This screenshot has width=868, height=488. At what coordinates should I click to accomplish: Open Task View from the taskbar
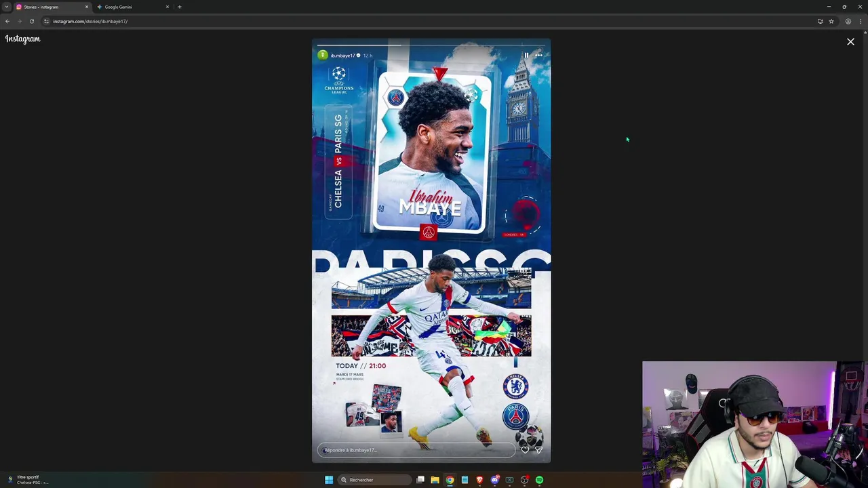[x=420, y=480]
